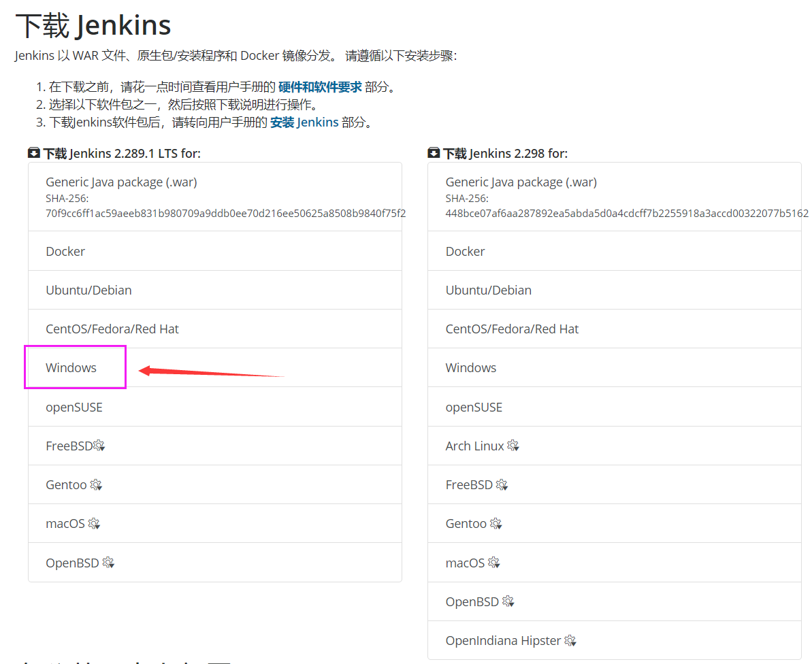Choose CentOS/Fedora/Red Hat in the LTS list
The image size is (812, 664).
[x=215, y=329]
